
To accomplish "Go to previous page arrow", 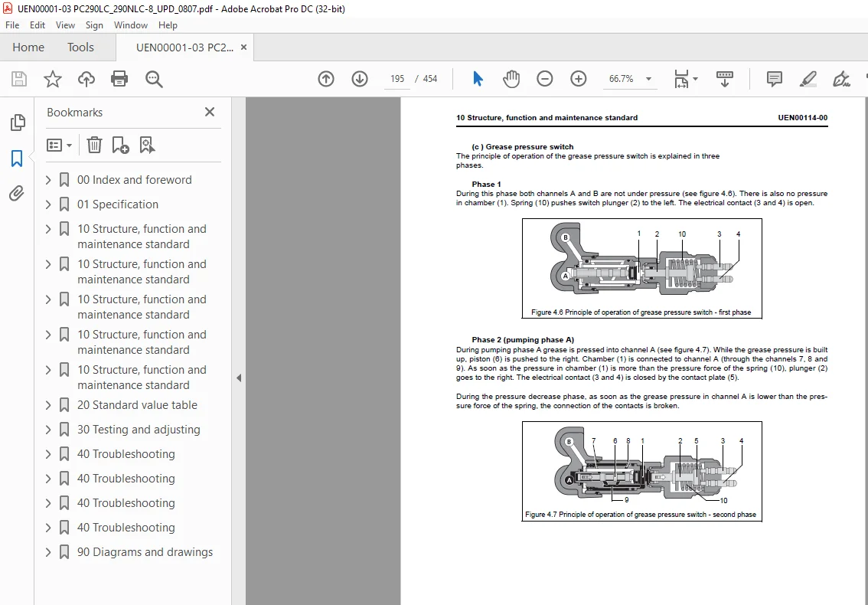I will (x=326, y=79).
